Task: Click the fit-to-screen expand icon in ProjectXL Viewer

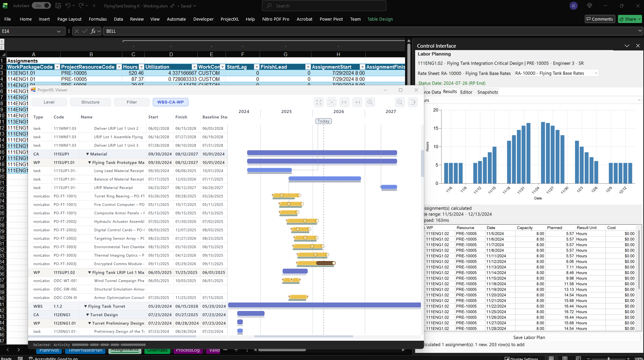Action: tap(319, 102)
